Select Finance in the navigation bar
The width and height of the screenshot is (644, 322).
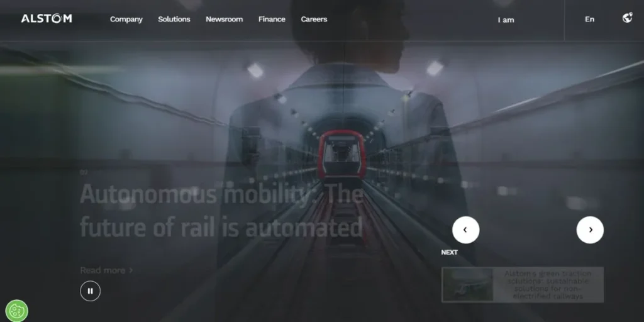[x=272, y=19]
